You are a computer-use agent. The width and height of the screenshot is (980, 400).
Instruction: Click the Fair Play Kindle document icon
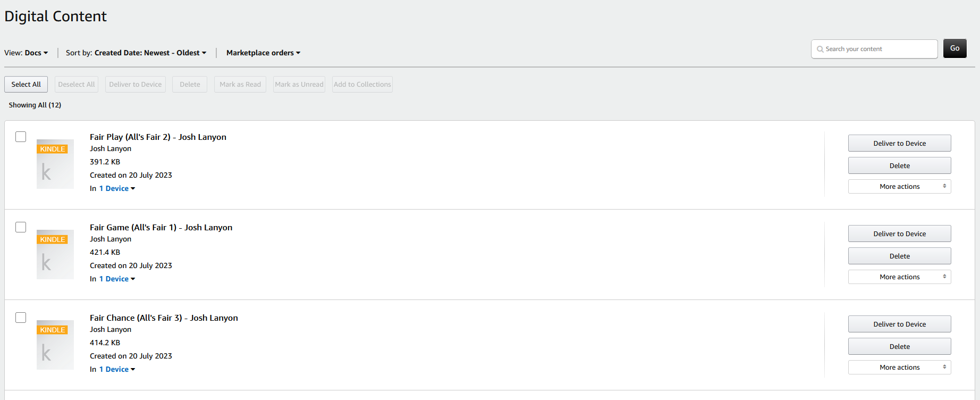tap(55, 164)
